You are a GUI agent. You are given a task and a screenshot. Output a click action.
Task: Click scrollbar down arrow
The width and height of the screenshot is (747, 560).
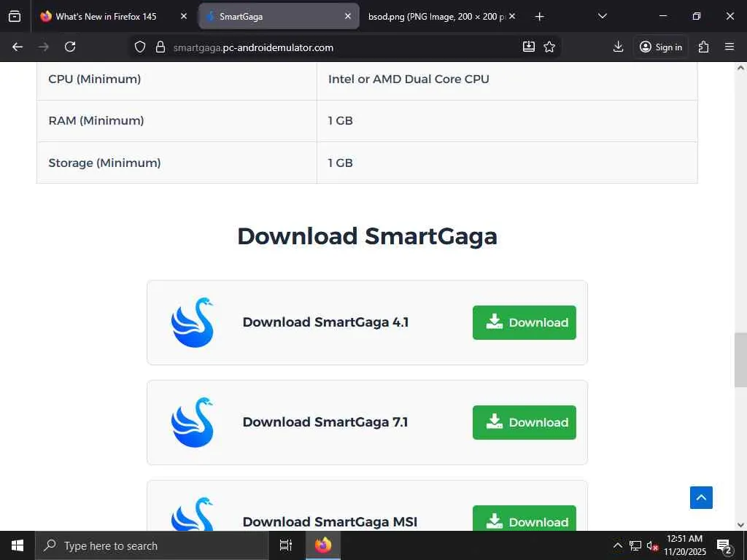pos(740,525)
